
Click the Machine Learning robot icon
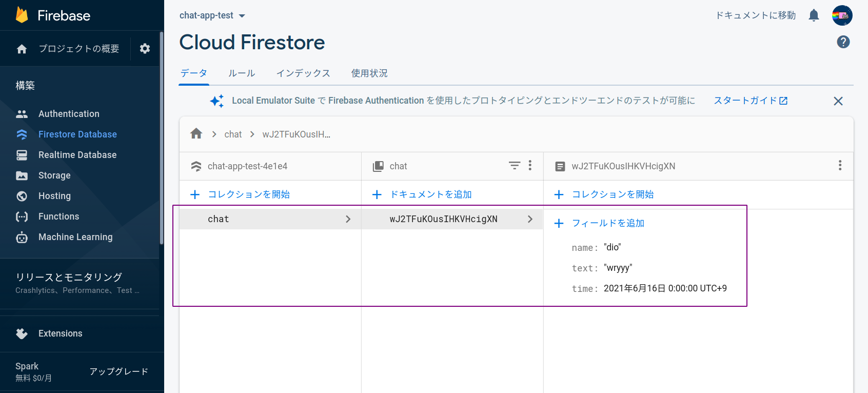[x=22, y=237]
